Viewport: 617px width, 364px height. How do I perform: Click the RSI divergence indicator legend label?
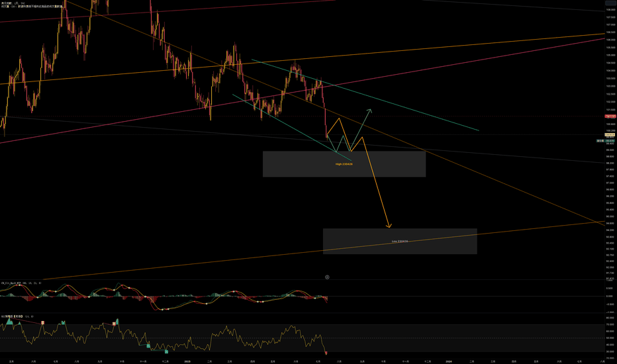point(17,316)
